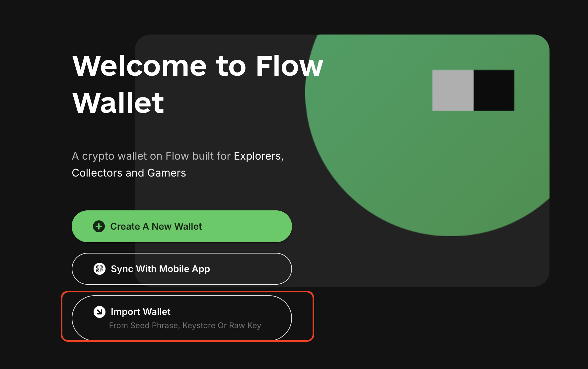
Task: Click the gray square on the green circle
Action: point(453,90)
